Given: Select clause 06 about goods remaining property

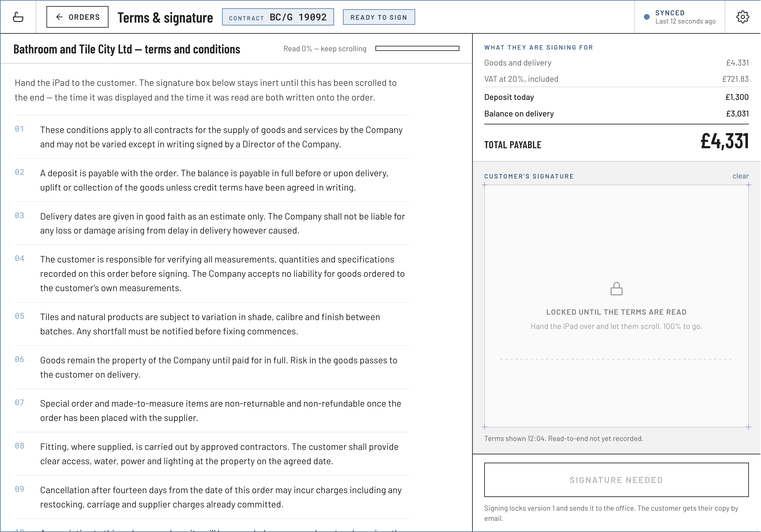Looking at the screenshot, I should point(212,367).
